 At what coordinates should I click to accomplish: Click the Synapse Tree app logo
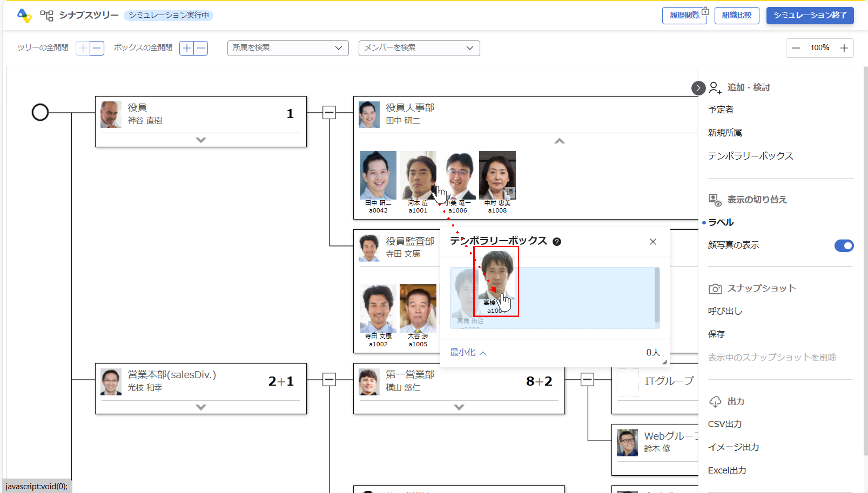click(24, 15)
